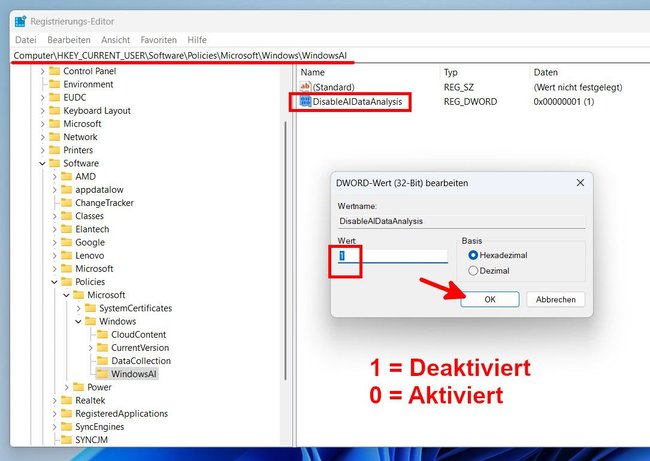Screen dimensions: 650x461
Task: Click the Keyboard Layout folder icon
Action: [x=54, y=111]
